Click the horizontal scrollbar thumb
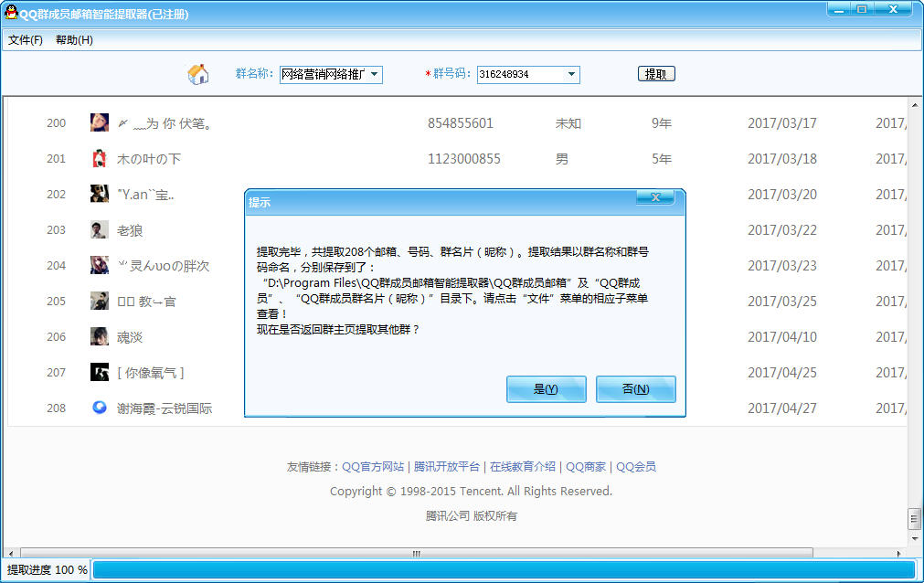Viewport: 924px width, 583px height. 417,554
